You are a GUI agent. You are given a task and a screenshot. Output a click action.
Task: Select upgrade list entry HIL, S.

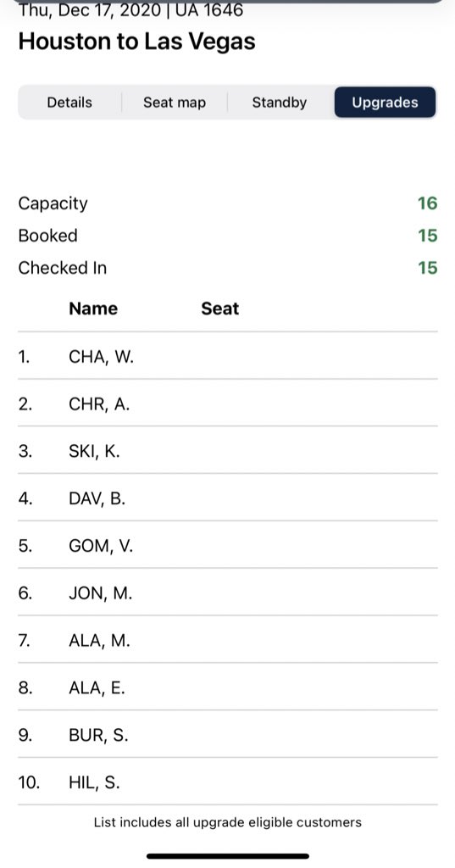[x=227, y=782]
